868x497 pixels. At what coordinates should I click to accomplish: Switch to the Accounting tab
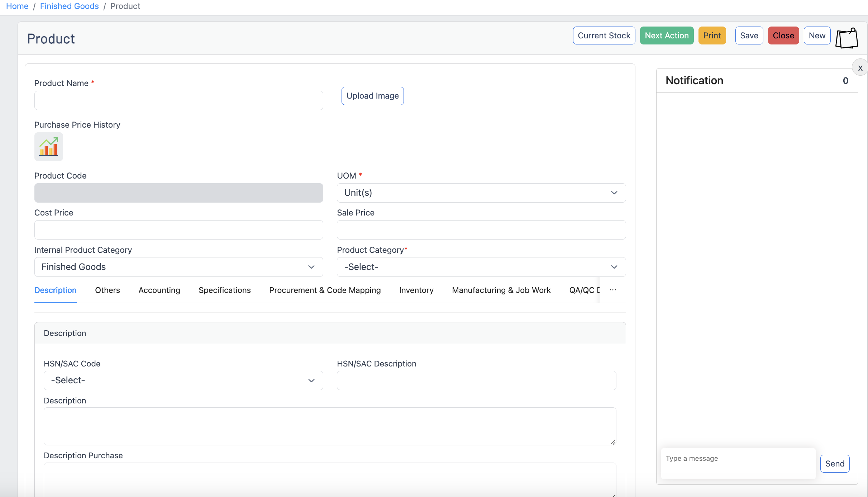(159, 290)
